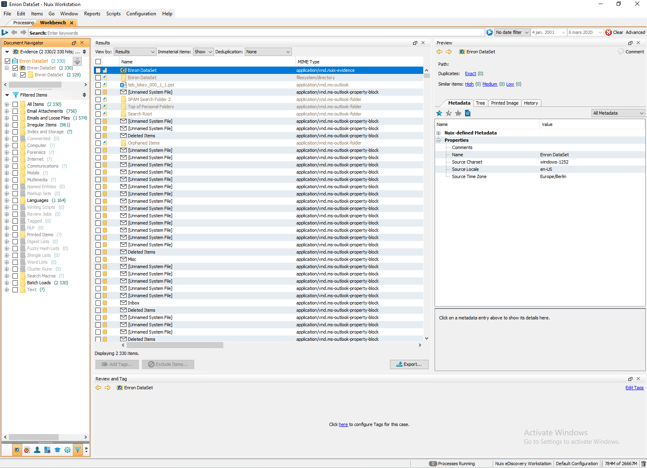
Task: Open the View by Results dropdown
Action: point(135,52)
